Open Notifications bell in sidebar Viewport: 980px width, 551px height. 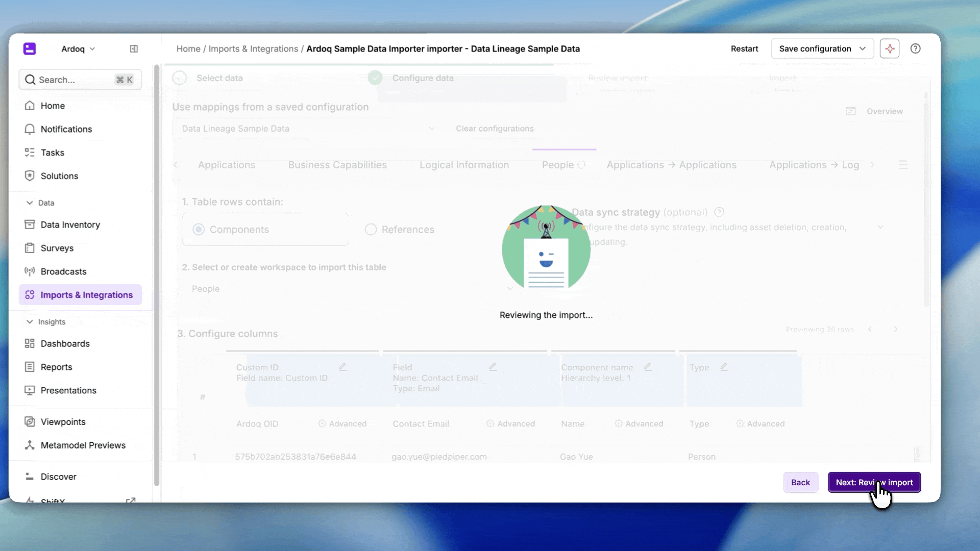(80, 129)
